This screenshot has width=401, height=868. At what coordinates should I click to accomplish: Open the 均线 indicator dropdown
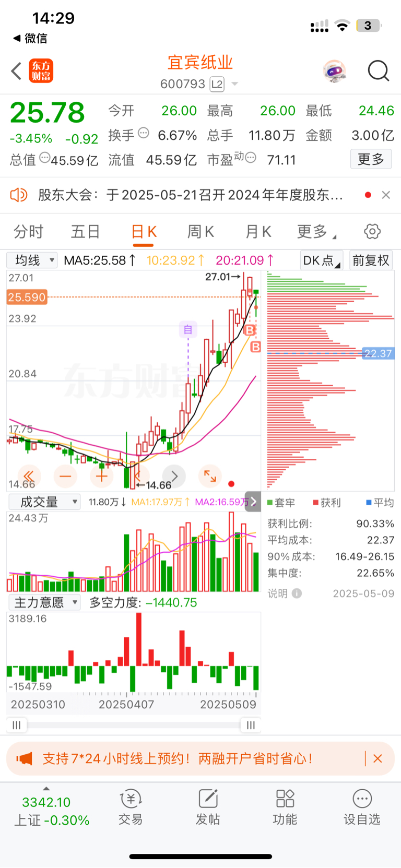pos(32,260)
